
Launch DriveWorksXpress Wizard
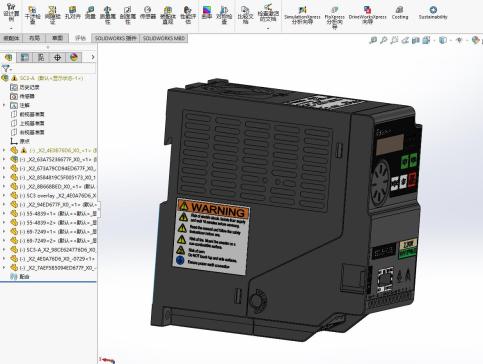coord(367,16)
